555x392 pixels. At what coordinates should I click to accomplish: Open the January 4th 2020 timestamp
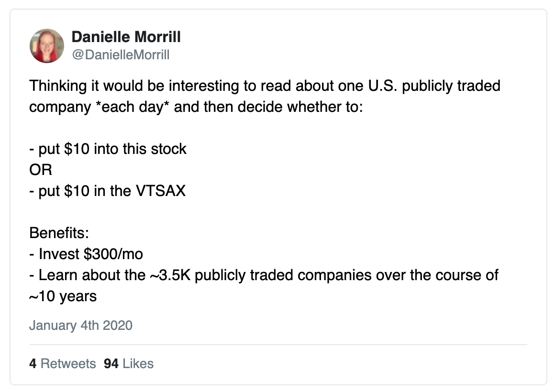(x=81, y=325)
